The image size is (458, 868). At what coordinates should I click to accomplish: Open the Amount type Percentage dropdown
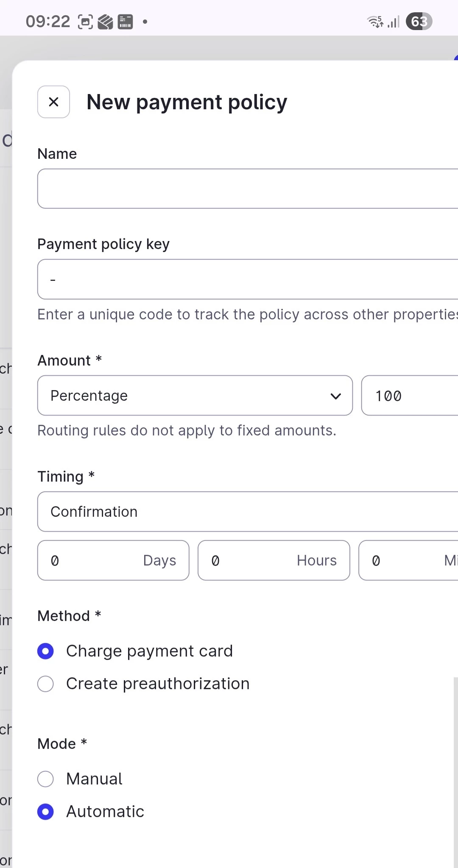click(x=195, y=396)
